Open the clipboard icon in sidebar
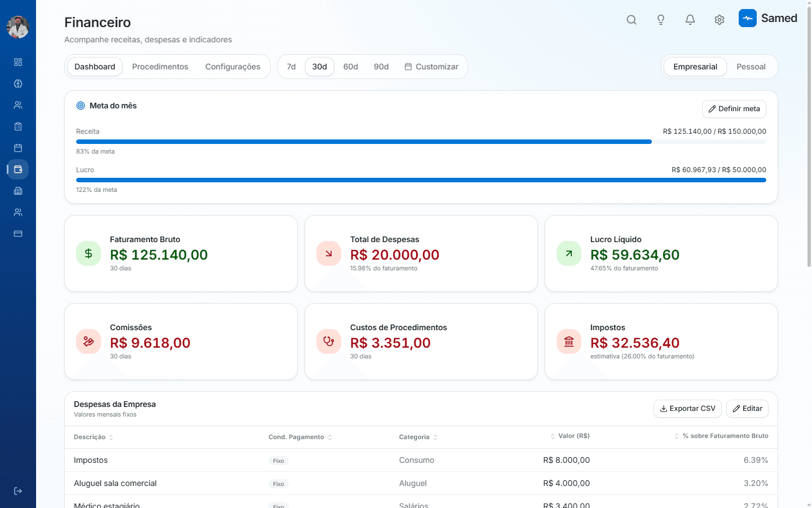This screenshot has height=508, width=812. [18, 126]
